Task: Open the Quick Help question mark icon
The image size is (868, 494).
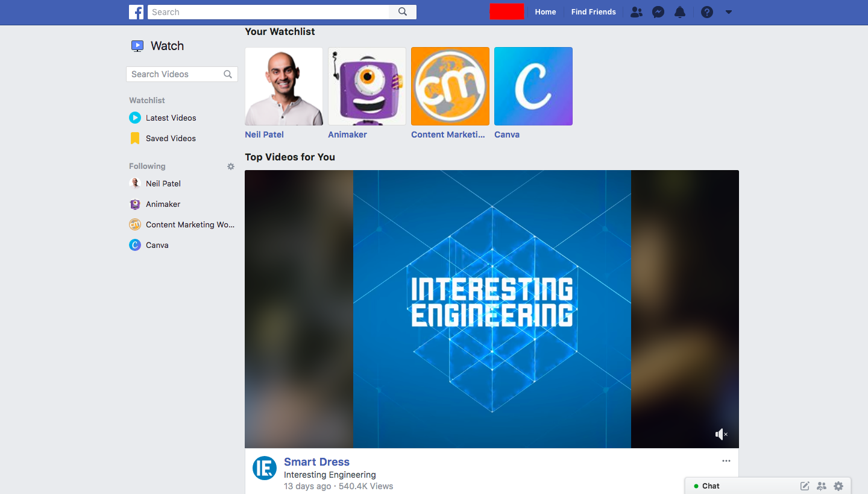Action: click(707, 12)
